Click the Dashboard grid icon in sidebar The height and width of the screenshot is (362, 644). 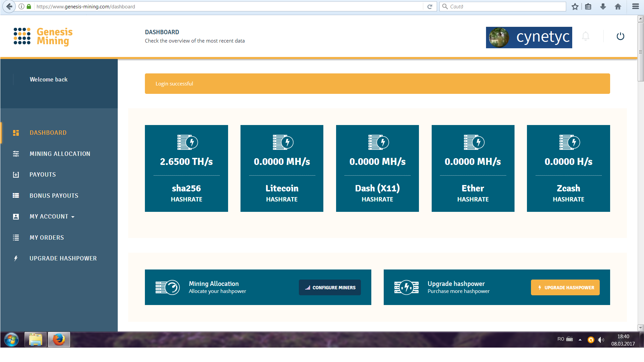(x=16, y=133)
